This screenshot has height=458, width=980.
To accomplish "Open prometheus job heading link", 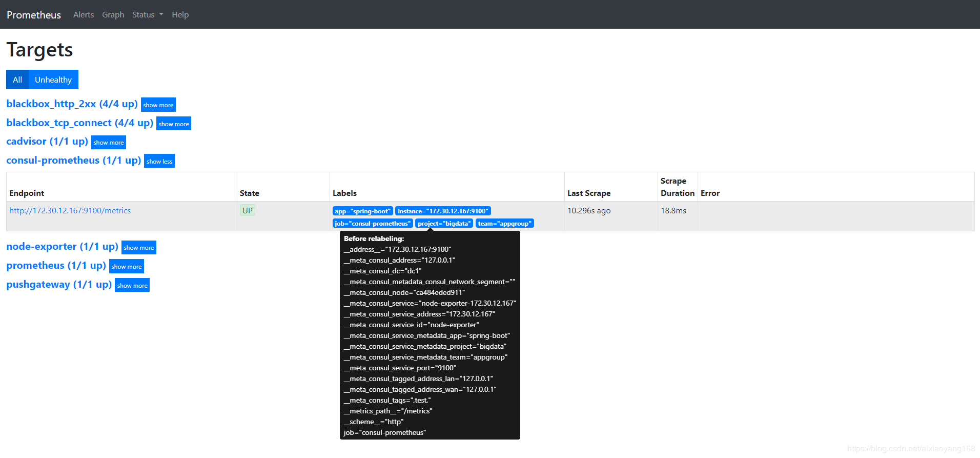I will tap(56, 265).
